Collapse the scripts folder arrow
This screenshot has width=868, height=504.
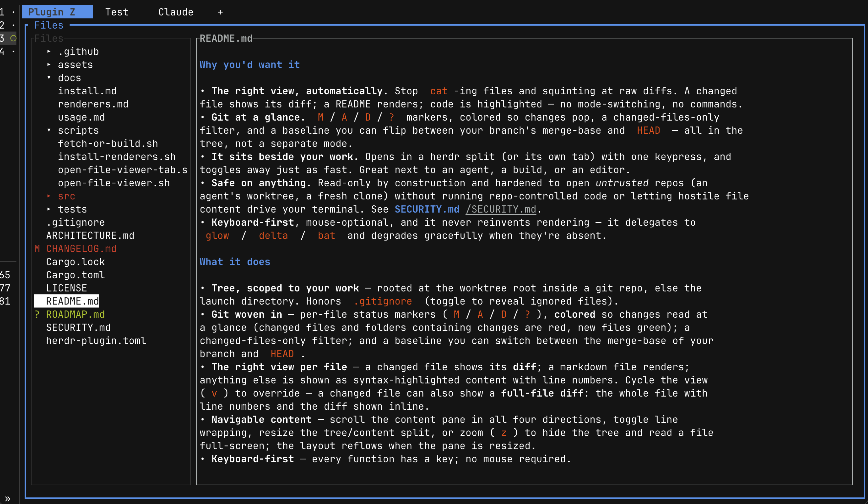pyautogui.click(x=49, y=130)
